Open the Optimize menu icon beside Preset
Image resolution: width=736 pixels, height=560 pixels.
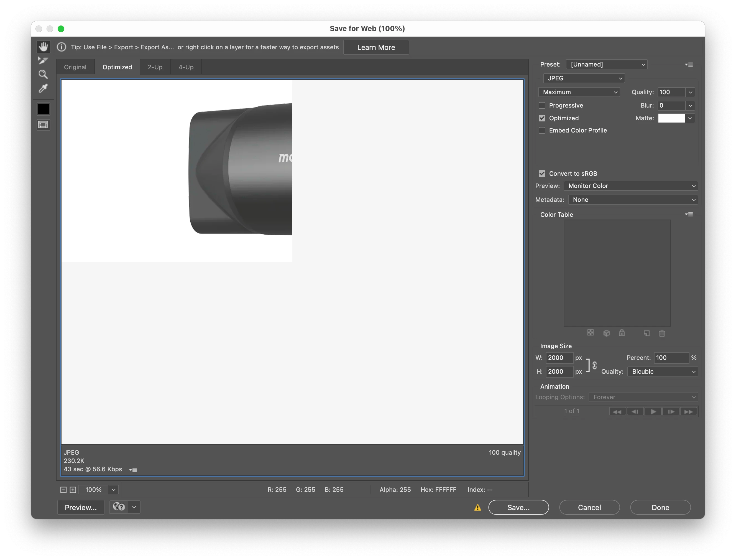tap(689, 65)
